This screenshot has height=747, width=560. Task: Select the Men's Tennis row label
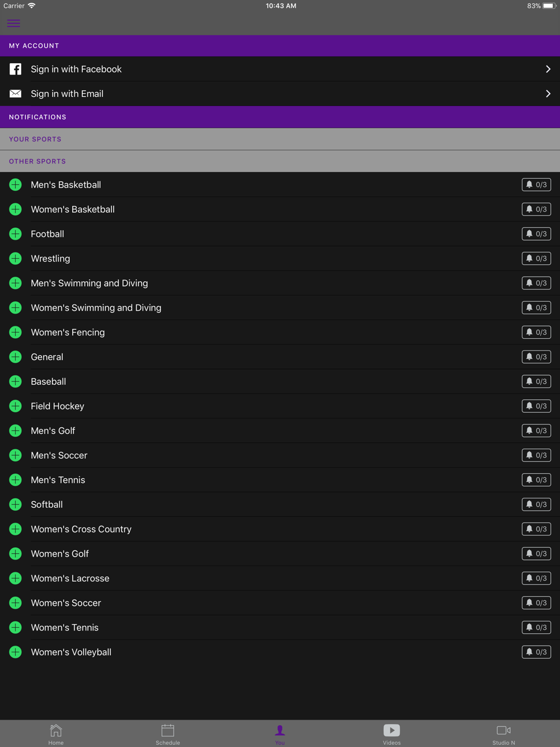pyautogui.click(x=58, y=480)
